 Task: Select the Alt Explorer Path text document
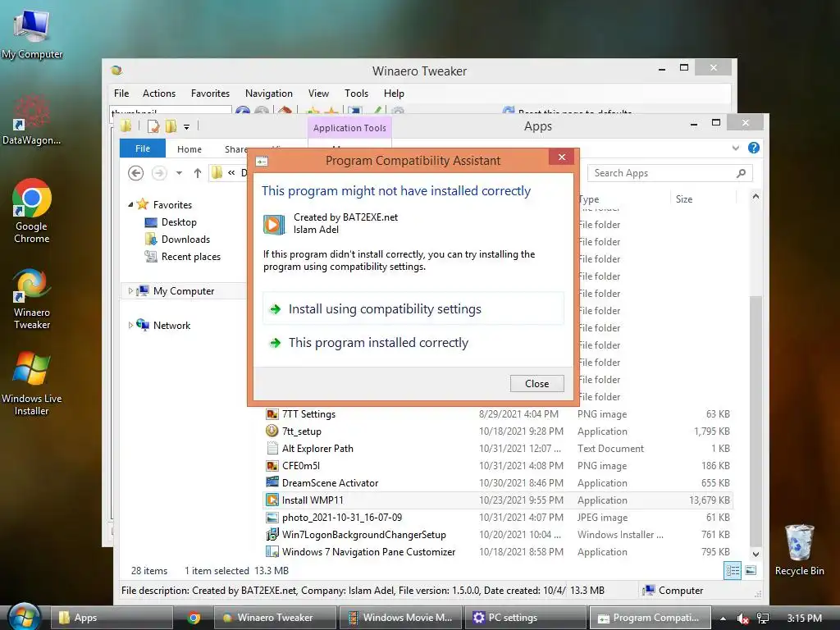click(x=498, y=449)
